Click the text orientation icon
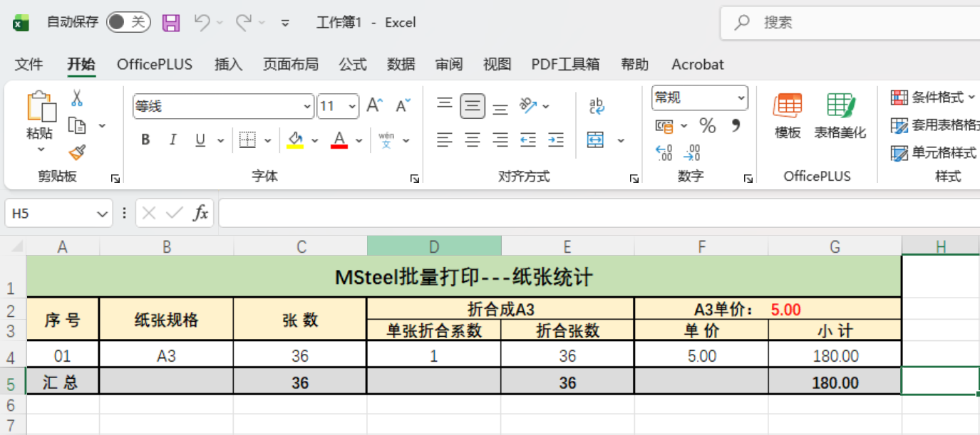Screen dimensions: 980x435 (528, 106)
